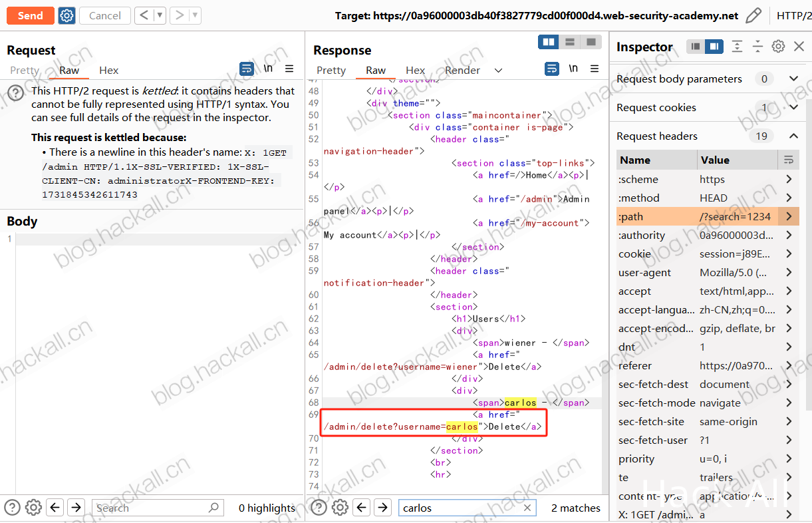Select the priority u=0, i row
The width and height of the screenshot is (812, 523).
(x=708, y=458)
